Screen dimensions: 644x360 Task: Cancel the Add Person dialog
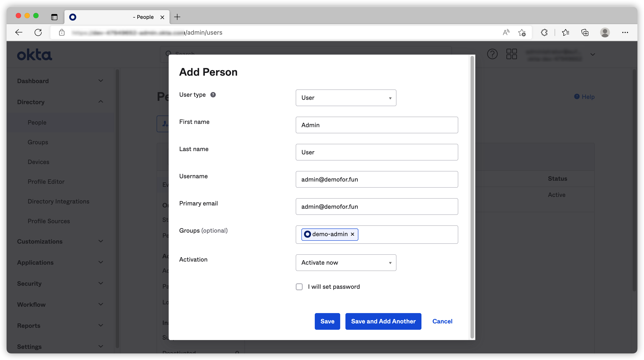click(x=442, y=321)
